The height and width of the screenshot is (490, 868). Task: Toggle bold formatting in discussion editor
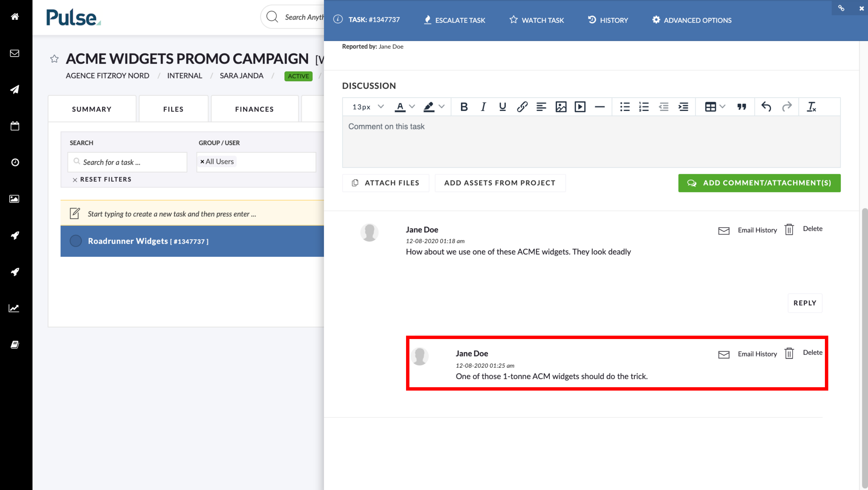click(x=464, y=107)
